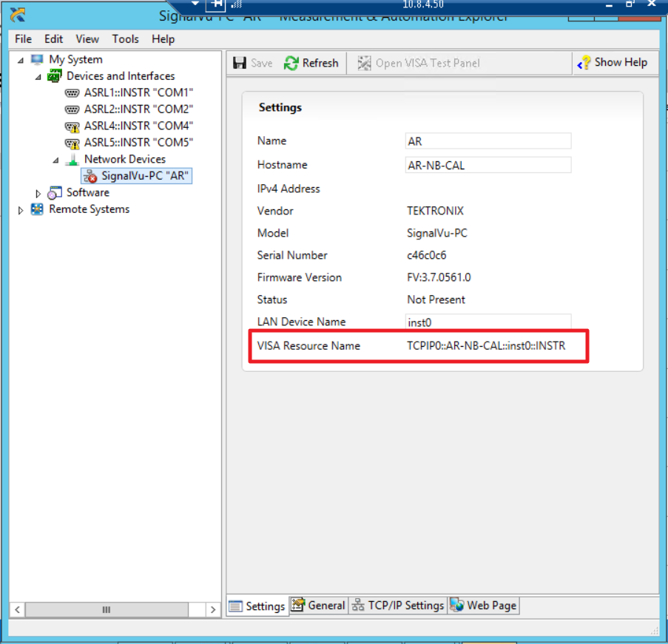Expand the Software tree node
The height and width of the screenshot is (644, 668).
[38, 194]
